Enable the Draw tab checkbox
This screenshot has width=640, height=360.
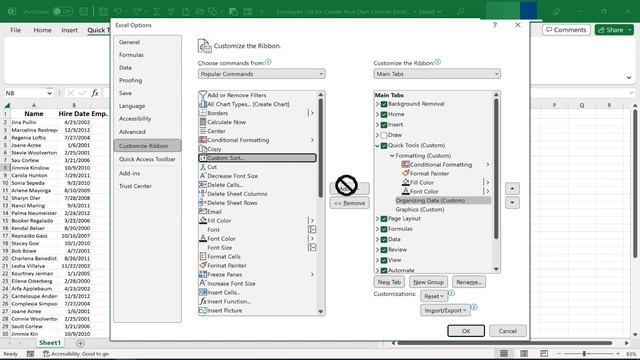click(384, 135)
